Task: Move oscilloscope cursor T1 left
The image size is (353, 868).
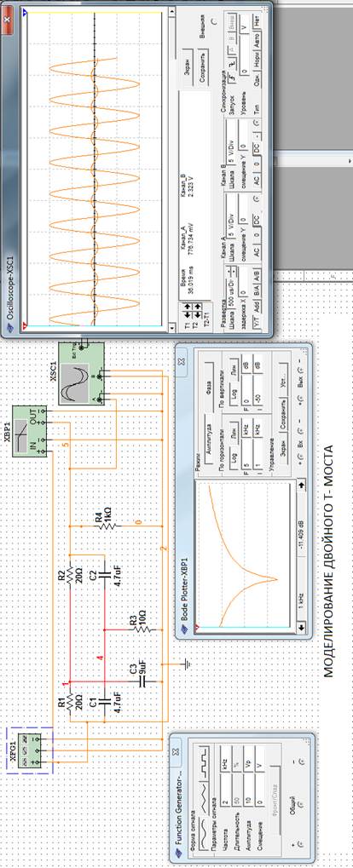Action: click(188, 315)
